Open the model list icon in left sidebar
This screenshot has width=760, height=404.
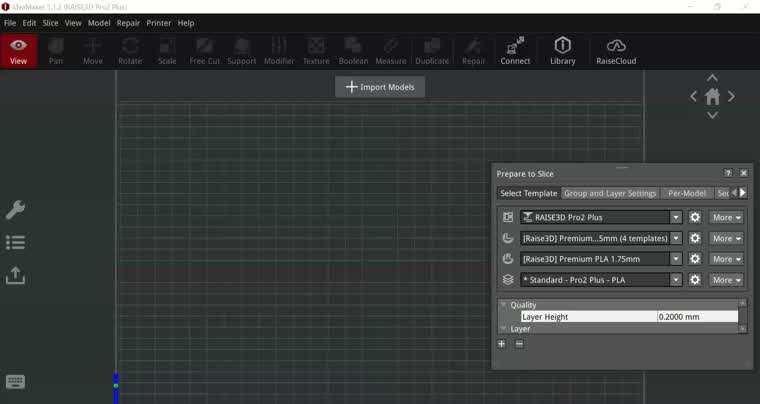(x=16, y=242)
